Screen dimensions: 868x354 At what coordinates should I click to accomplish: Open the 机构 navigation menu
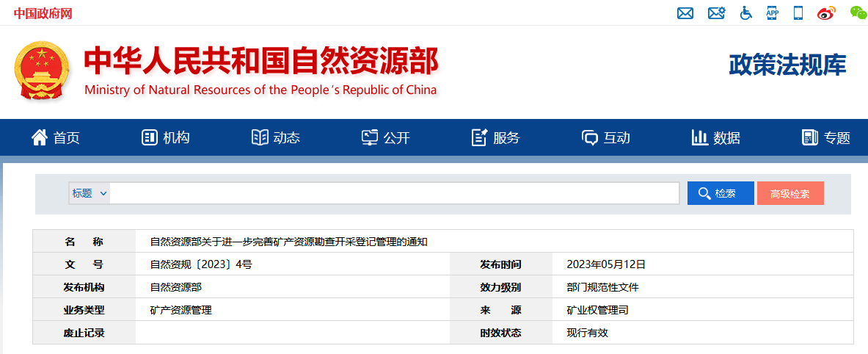pos(166,137)
